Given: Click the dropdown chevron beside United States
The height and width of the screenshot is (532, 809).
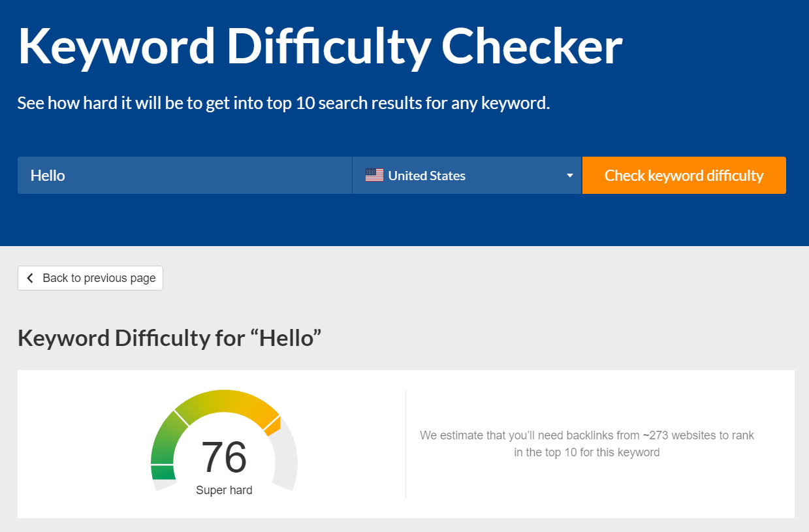Looking at the screenshot, I should coord(569,175).
